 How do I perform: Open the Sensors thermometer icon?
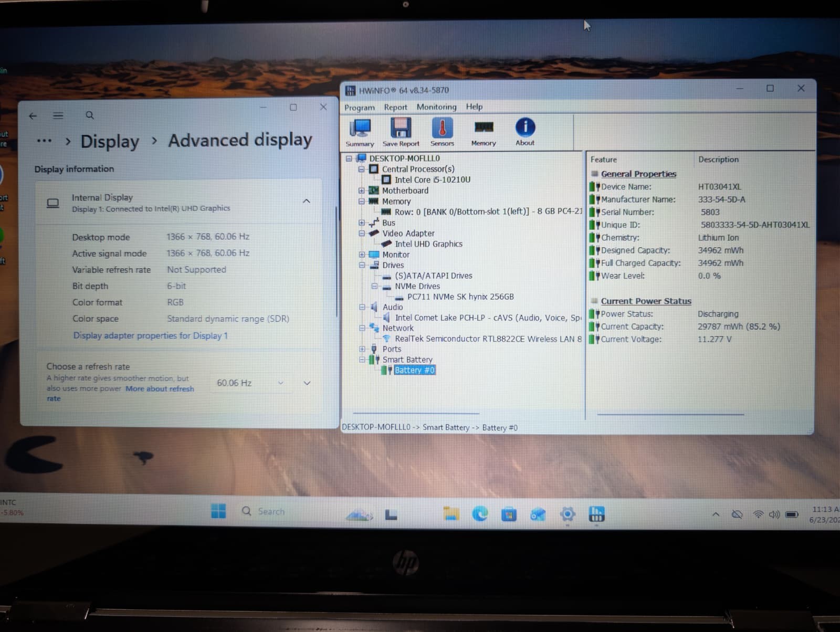(442, 132)
